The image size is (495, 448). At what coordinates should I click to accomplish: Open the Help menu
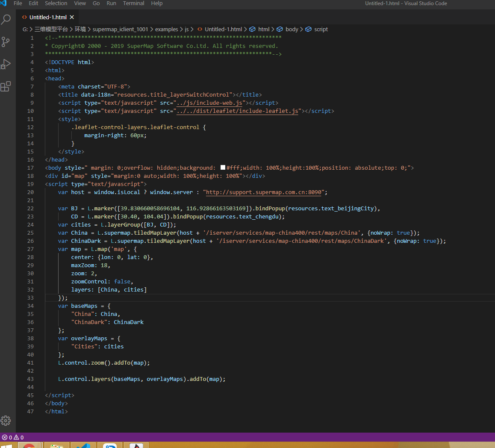point(156,3)
